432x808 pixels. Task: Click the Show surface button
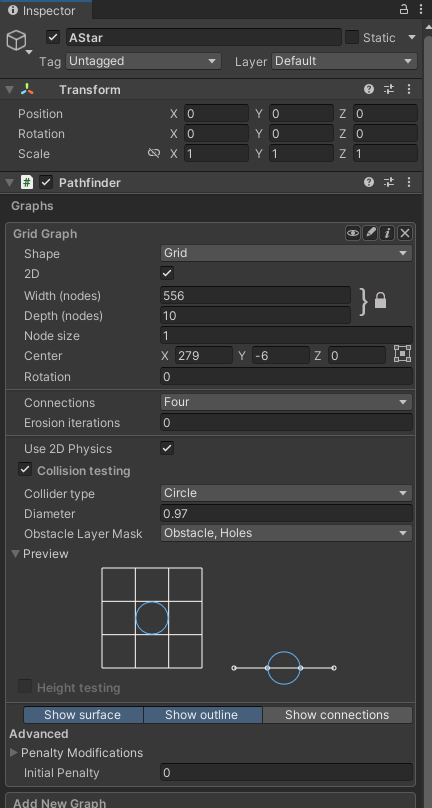[x=82, y=715]
